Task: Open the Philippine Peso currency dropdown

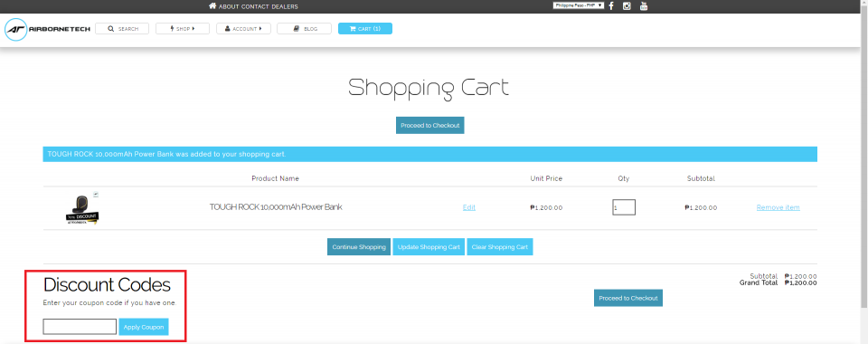Action: (x=578, y=5)
